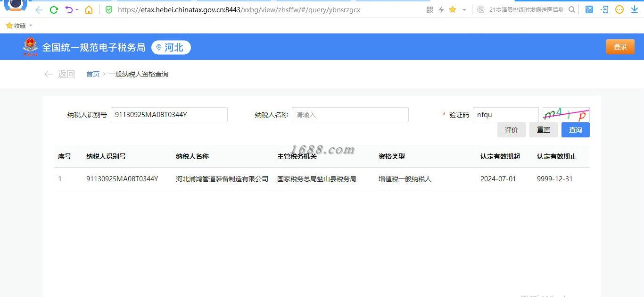Click the 认定有效期起 column header
The image size is (644, 297).
pos(500,156)
